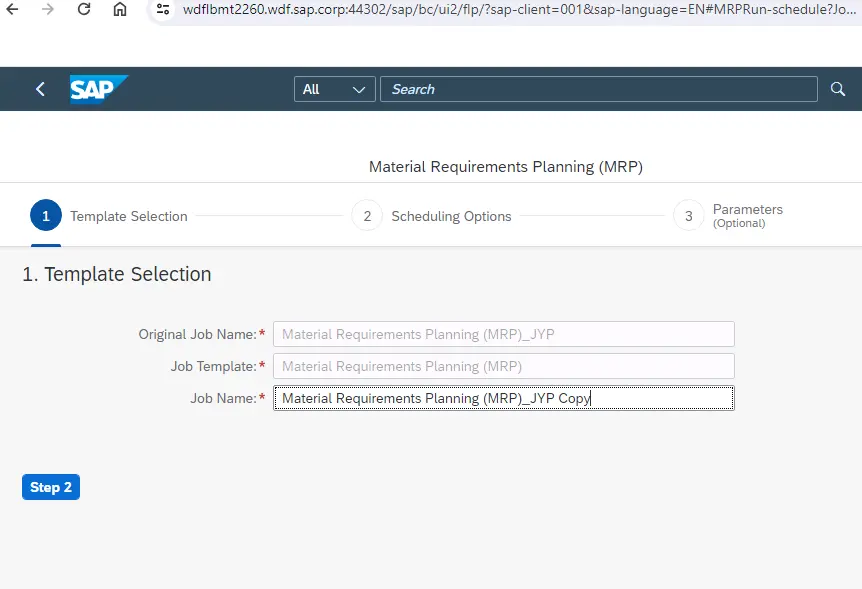
Task: Click the Original Job Name field
Action: 503,334
